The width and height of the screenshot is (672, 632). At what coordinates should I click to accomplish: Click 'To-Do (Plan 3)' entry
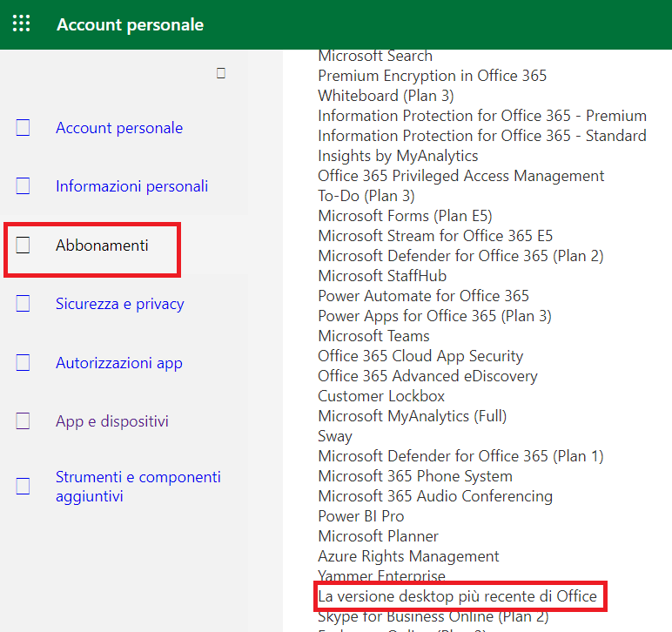[366, 196]
